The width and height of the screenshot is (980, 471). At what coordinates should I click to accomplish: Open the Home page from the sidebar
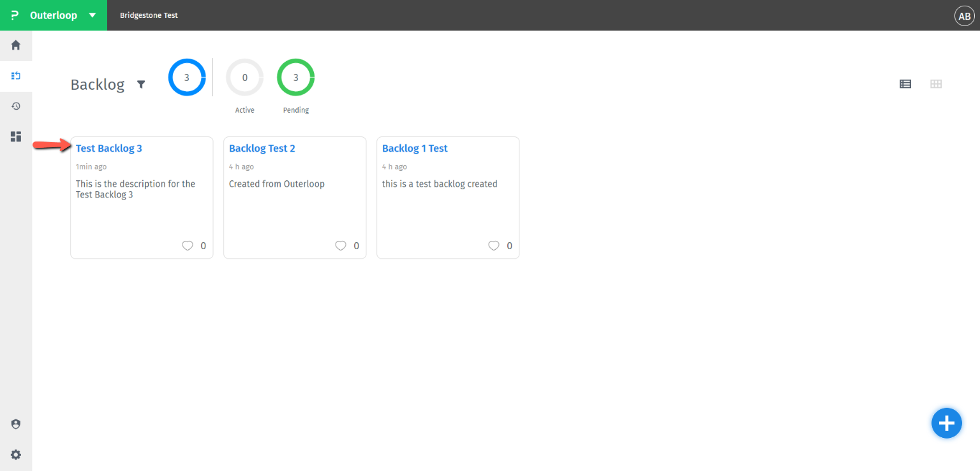[x=15, y=45]
